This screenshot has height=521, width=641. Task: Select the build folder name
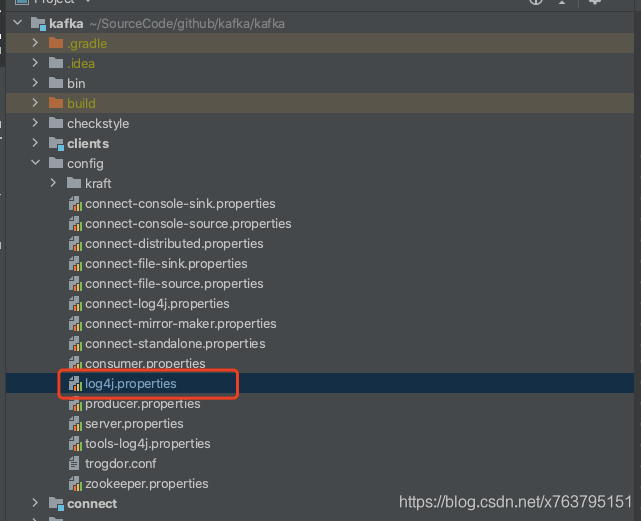point(81,103)
